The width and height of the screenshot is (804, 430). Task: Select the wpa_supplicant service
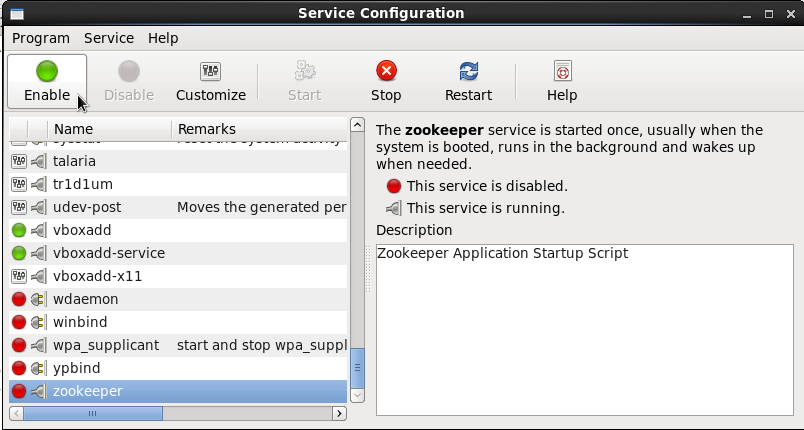click(x=106, y=345)
